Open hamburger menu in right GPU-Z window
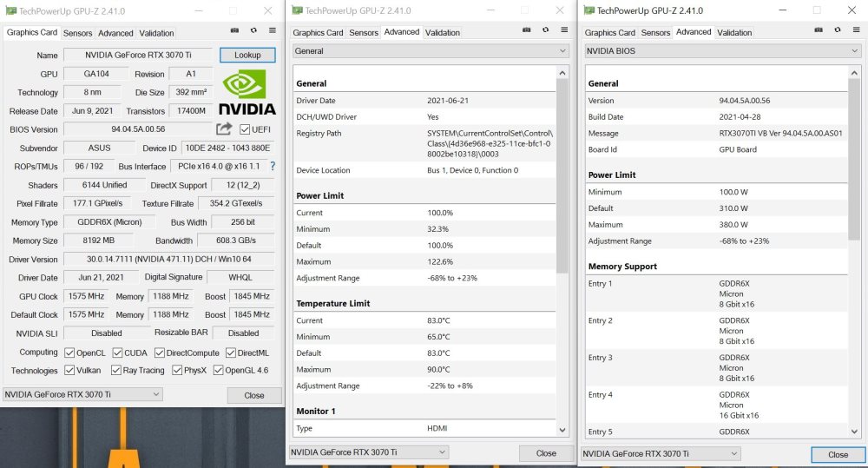Screen dimensions: 868x468 [x=856, y=30]
